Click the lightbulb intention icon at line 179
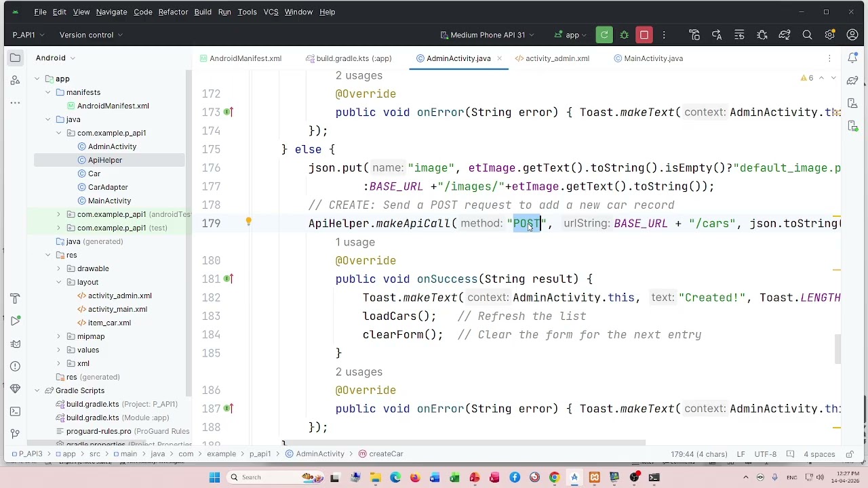Image resolution: width=868 pixels, height=488 pixels. [248, 222]
